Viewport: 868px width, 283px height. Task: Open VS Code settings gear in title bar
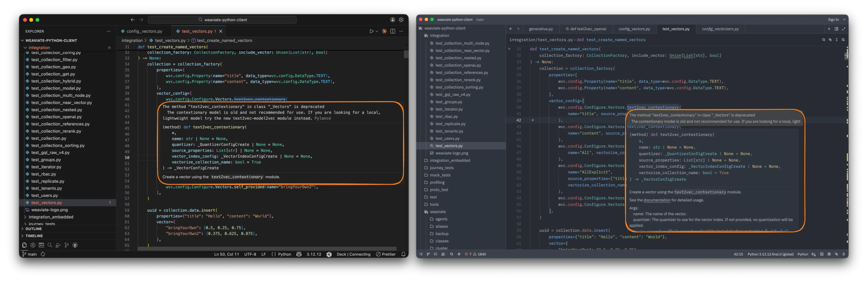point(401,20)
